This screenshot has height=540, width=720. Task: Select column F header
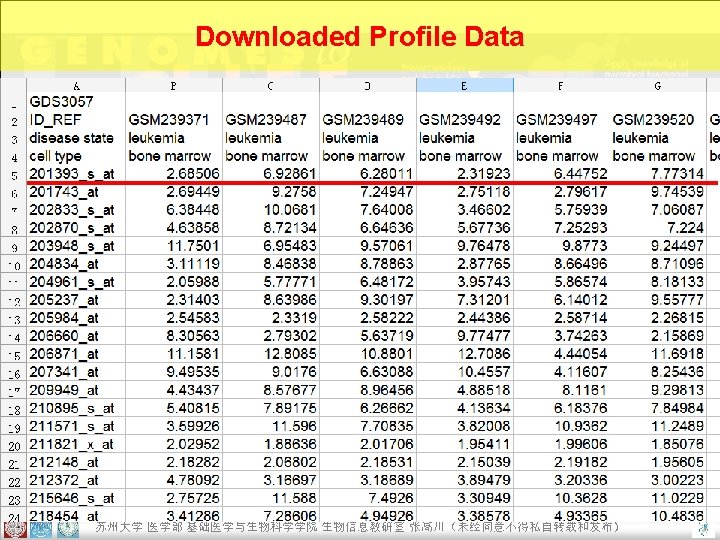tap(561, 85)
